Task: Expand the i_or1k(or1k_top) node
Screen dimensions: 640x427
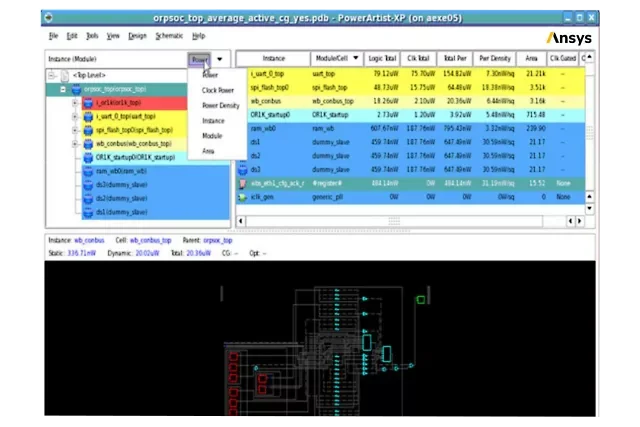Action: pyautogui.click(x=75, y=103)
